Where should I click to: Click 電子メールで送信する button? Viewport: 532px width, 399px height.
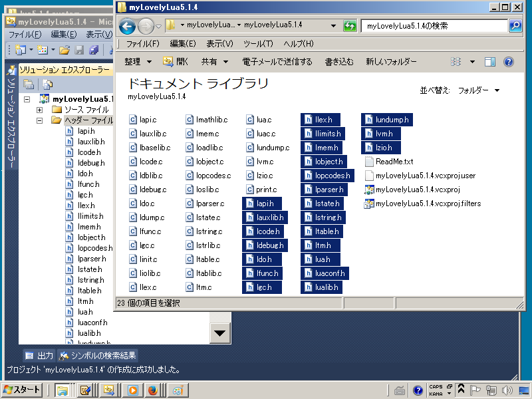[x=277, y=62]
